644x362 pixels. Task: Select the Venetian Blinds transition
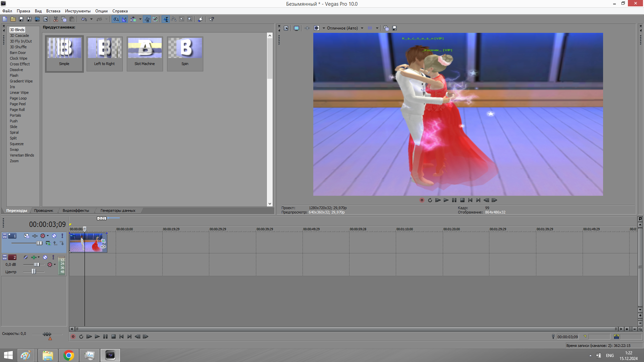[x=22, y=155]
